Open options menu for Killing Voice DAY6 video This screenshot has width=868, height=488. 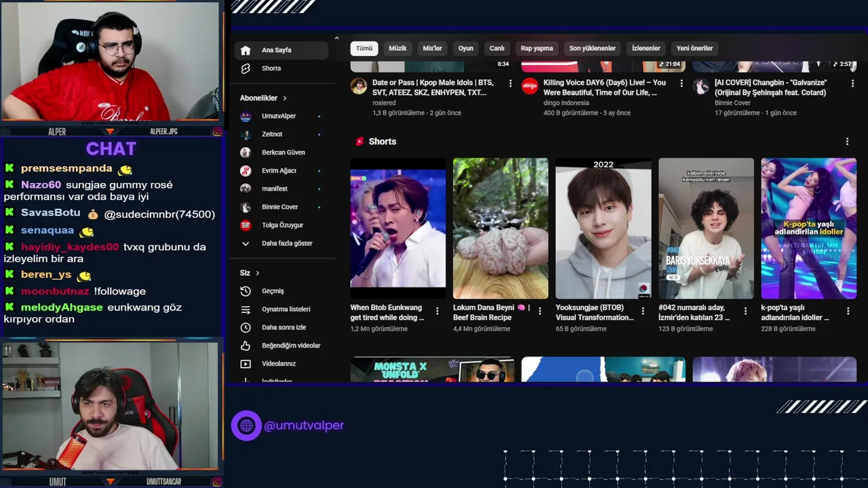click(681, 83)
